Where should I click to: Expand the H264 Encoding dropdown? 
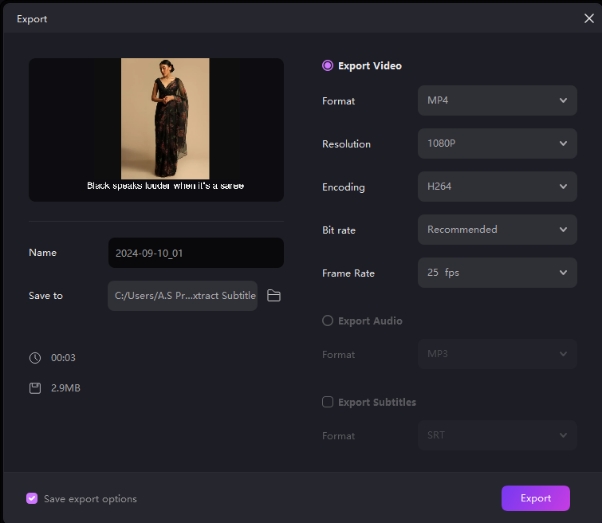(x=496, y=187)
